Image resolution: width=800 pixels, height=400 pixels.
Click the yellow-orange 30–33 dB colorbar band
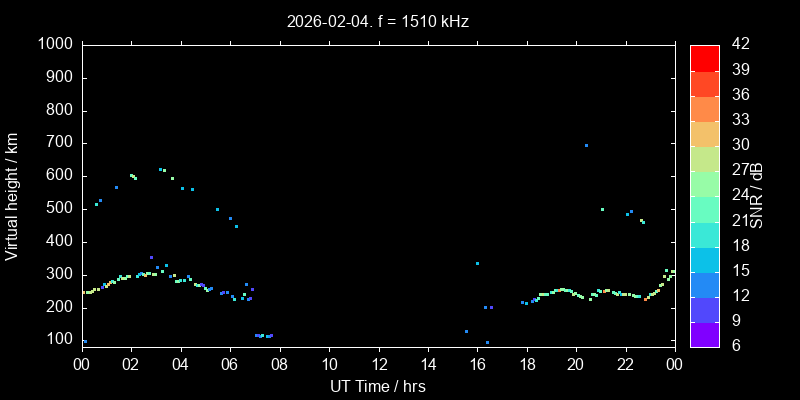(x=704, y=133)
